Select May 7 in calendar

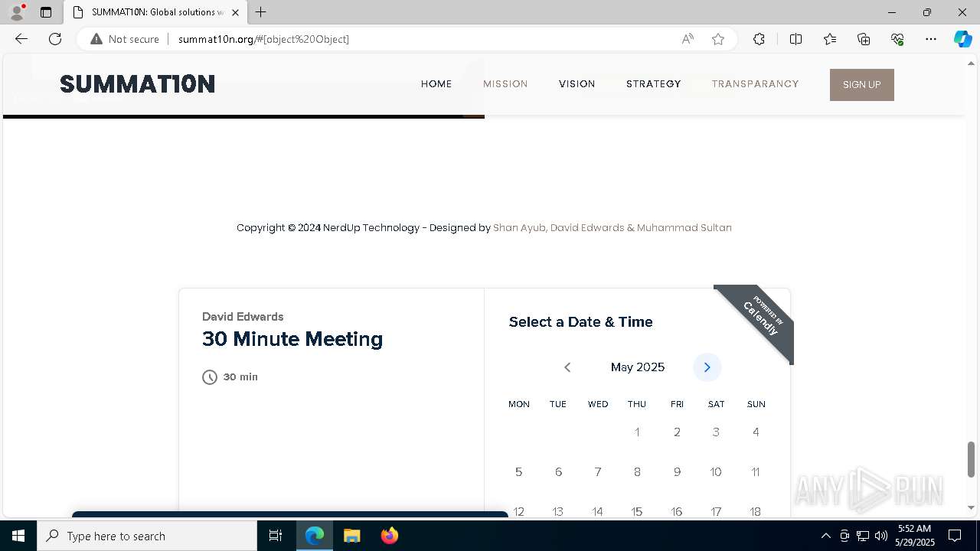pos(598,472)
